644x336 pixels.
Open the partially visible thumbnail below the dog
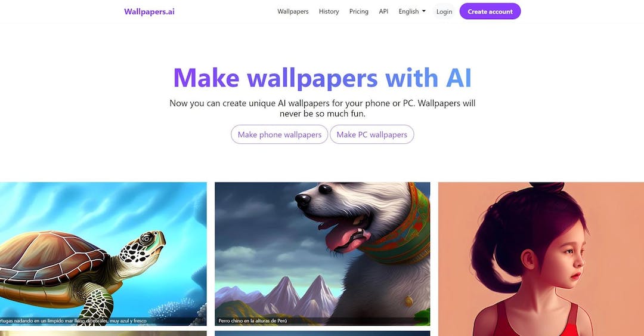(323, 334)
